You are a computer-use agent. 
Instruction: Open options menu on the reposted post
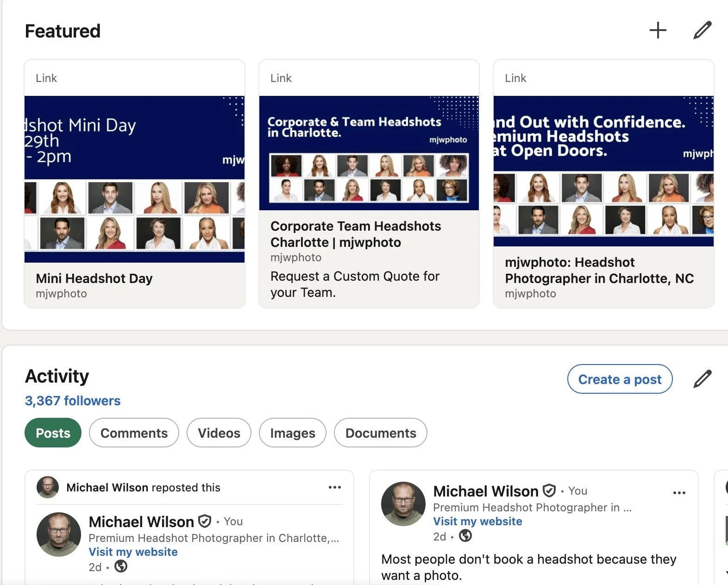click(334, 487)
